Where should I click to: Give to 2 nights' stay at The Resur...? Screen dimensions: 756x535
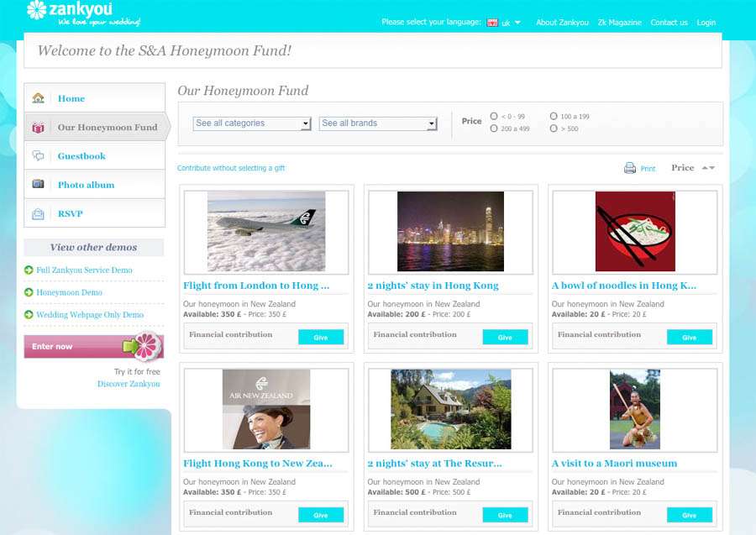click(506, 515)
